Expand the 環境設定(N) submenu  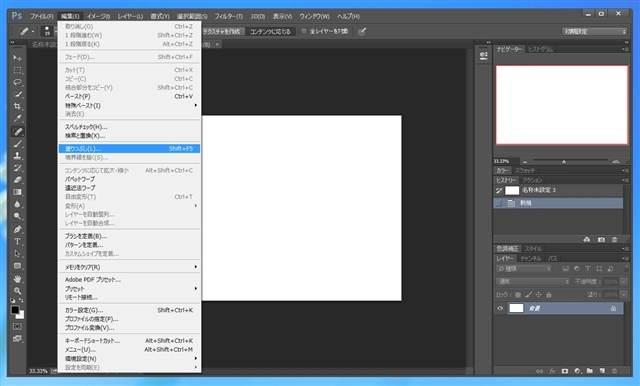(x=129, y=359)
